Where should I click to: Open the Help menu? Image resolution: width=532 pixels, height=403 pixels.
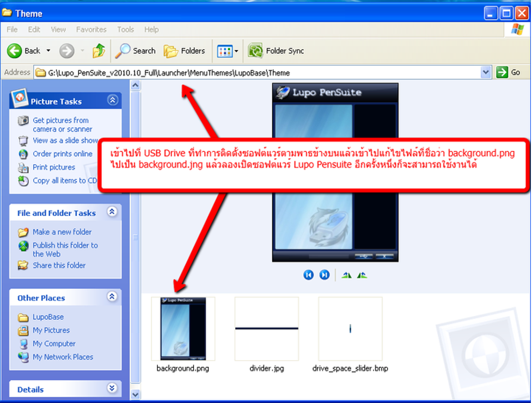tap(151, 29)
